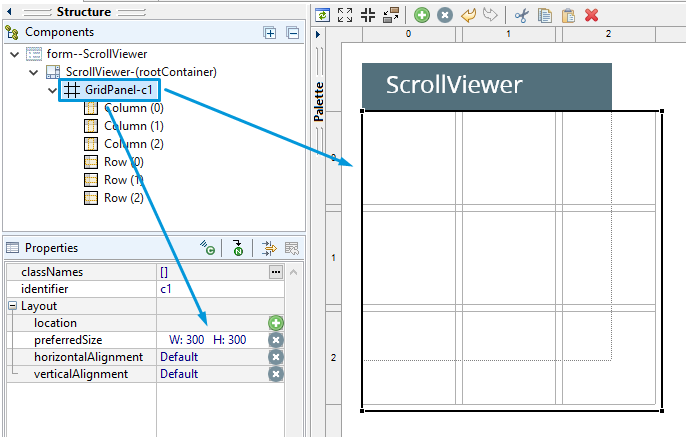
Task: Click the Cut scissors icon in toolbar
Action: click(x=521, y=15)
